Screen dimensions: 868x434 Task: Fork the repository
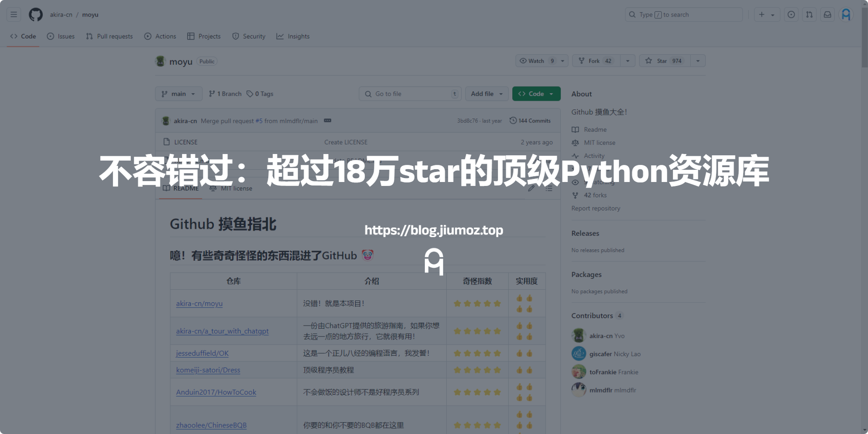[596, 61]
